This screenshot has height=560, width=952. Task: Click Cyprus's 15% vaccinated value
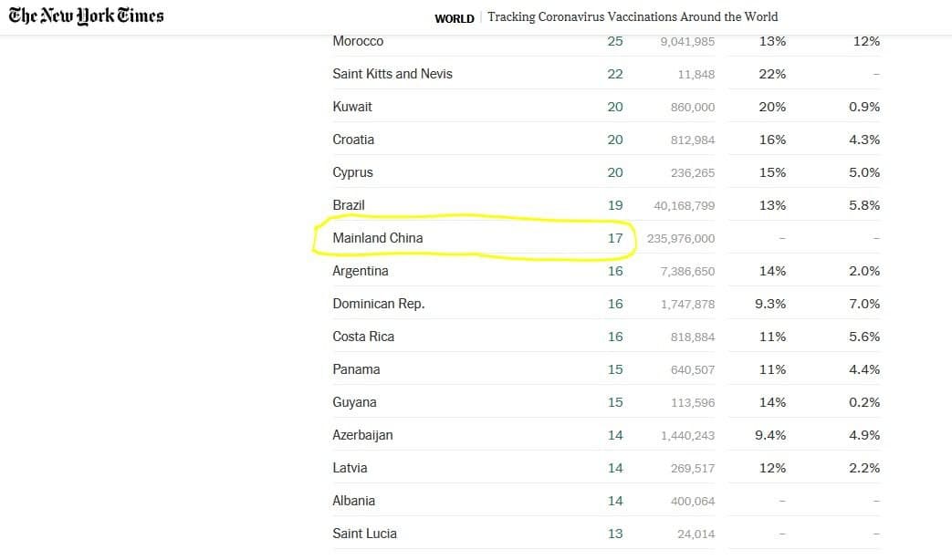pos(772,172)
